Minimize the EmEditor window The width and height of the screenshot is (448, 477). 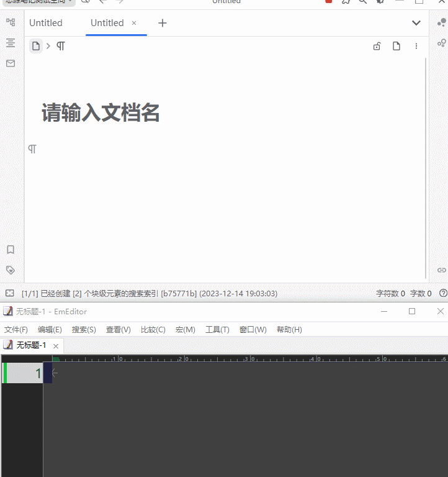click(x=384, y=311)
